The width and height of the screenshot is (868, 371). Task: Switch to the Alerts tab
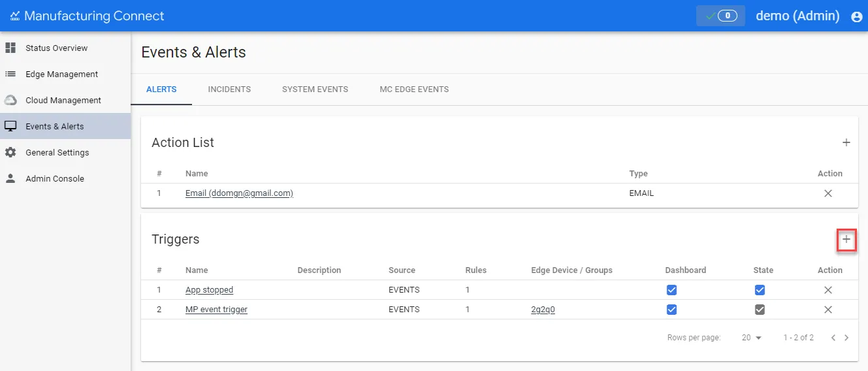[161, 89]
